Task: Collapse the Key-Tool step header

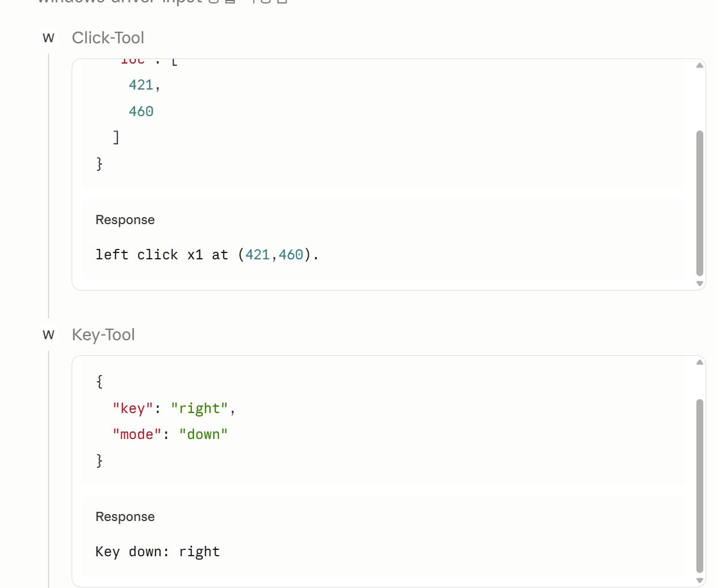Action: pyautogui.click(x=103, y=335)
